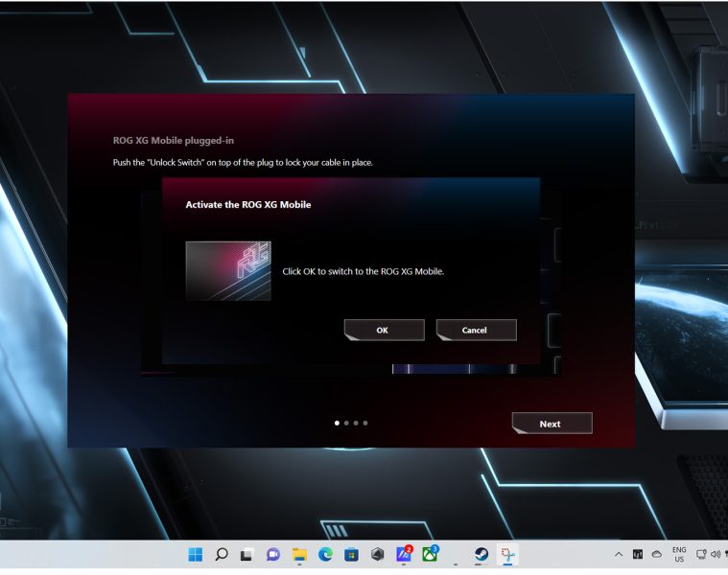728x575 pixels.
Task: Click the 'Click OK to switch' message text
Action: coord(364,271)
